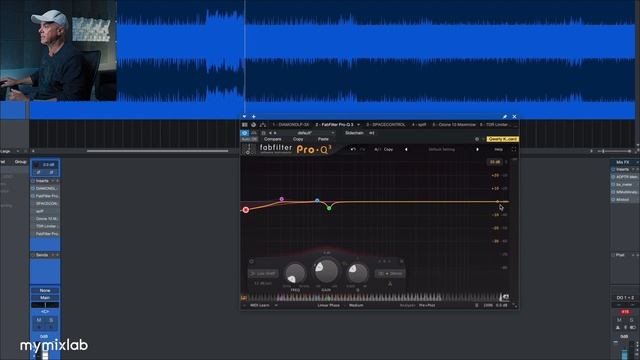Go to next Pro-Q preset
This screenshot has width=640, height=360.
click(x=477, y=149)
